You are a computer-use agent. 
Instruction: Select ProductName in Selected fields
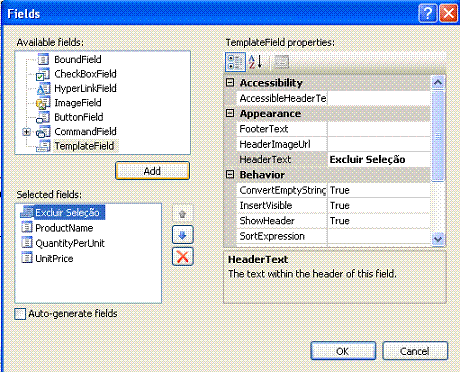(64, 228)
